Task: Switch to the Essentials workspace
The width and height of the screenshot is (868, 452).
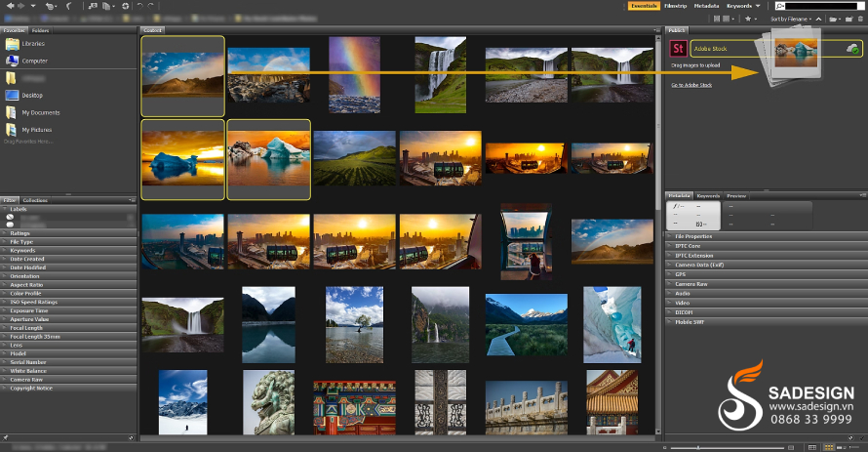Action: pyautogui.click(x=644, y=6)
